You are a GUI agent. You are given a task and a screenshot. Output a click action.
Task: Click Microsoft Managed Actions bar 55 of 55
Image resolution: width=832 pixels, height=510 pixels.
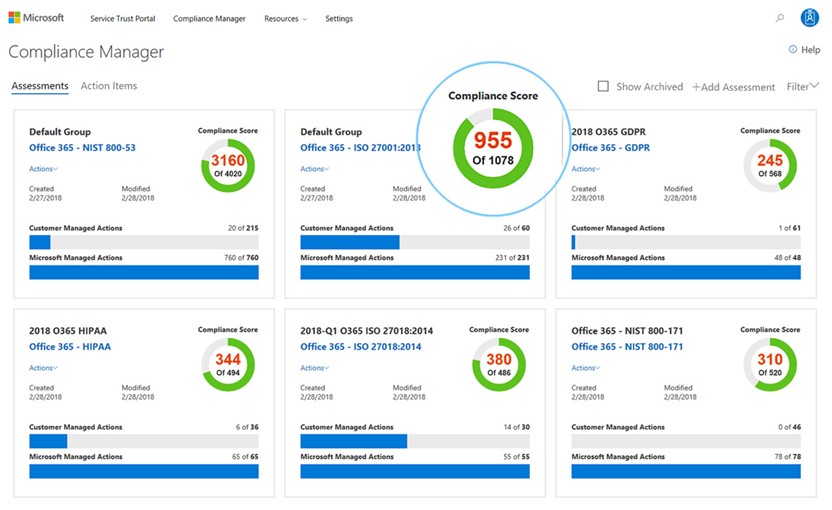415,471
